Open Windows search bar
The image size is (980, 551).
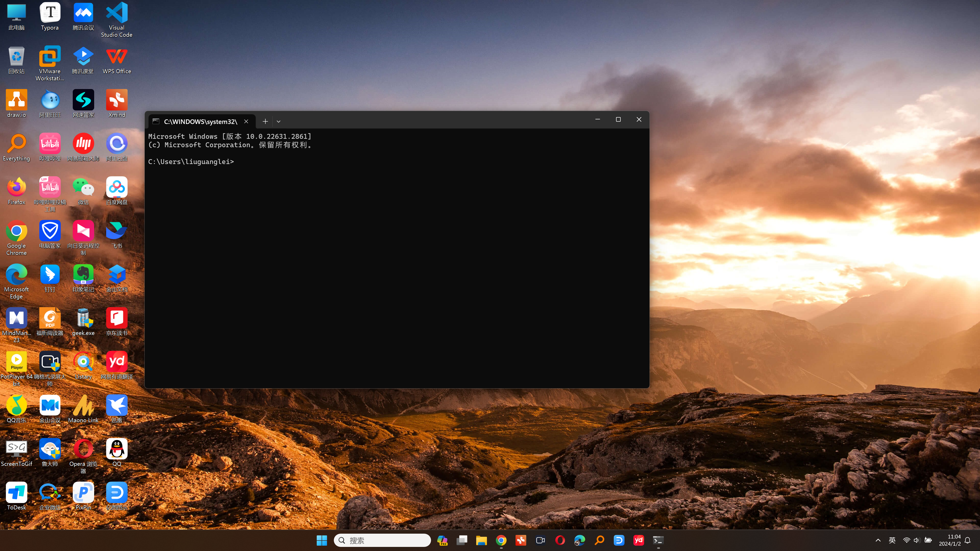(382, 540)
